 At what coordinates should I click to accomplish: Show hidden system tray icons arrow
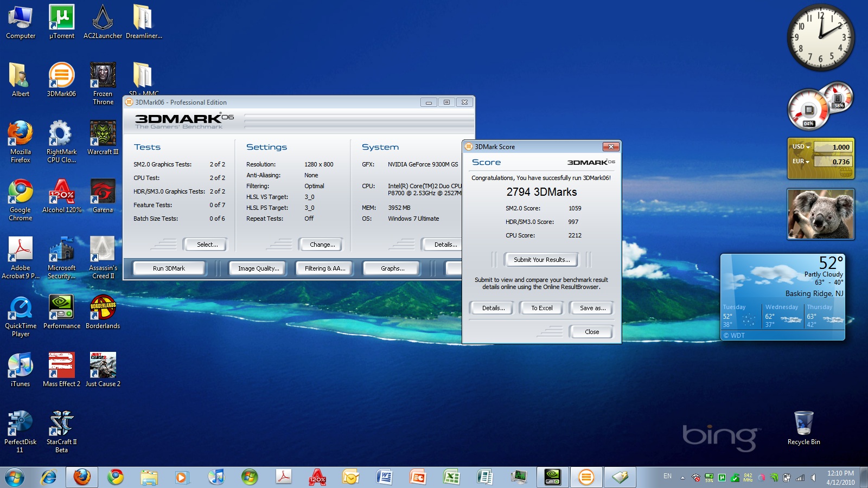click(x=682, y=478)
